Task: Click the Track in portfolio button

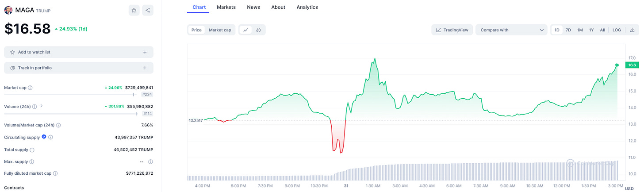Action: tap(79, 68)
